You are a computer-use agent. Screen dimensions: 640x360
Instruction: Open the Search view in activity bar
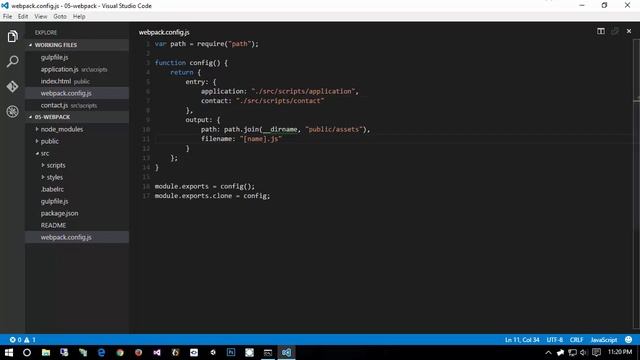click(12, 62)
